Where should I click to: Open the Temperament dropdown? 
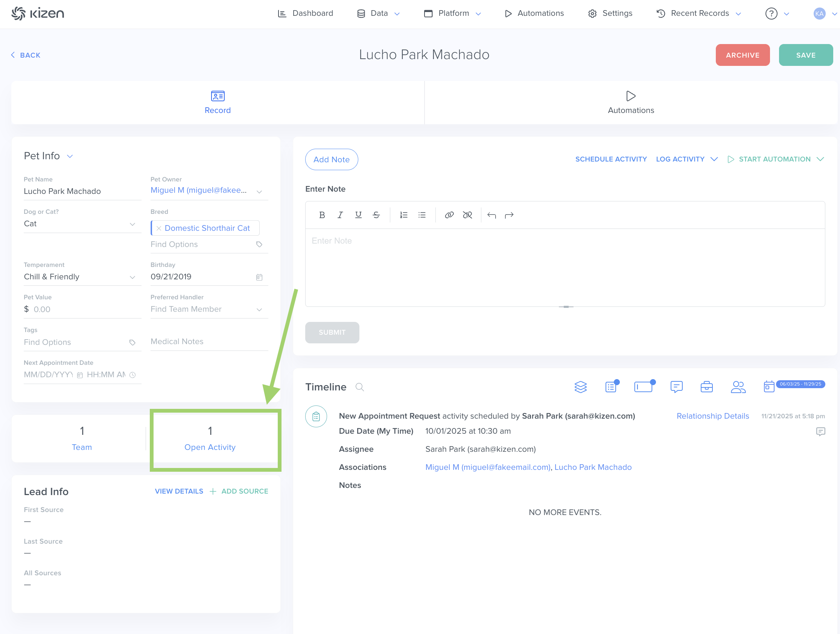click(132, 277)
